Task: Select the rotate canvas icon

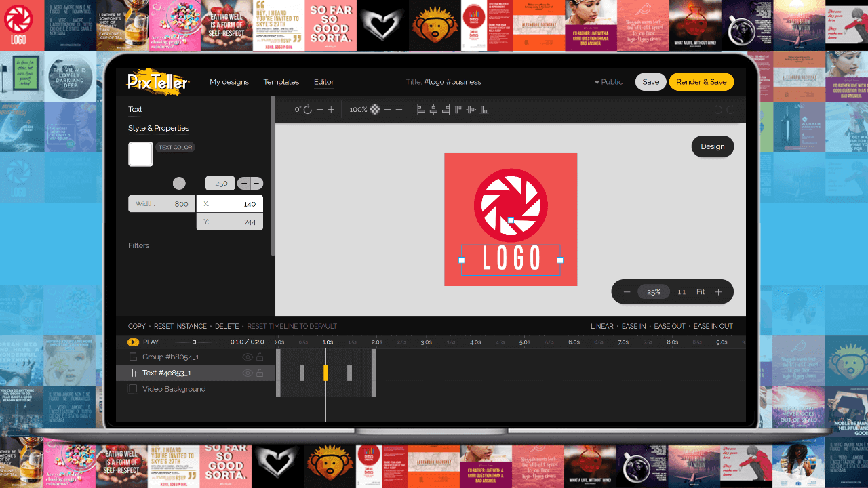Action: coord(307,109)
